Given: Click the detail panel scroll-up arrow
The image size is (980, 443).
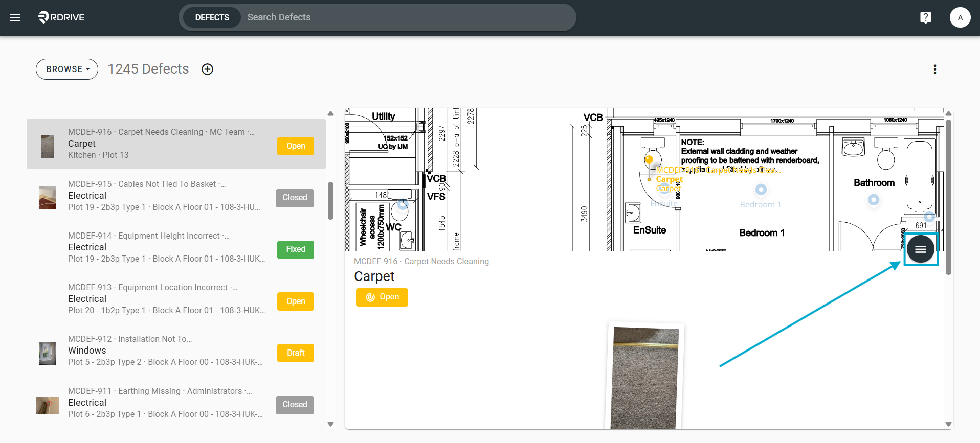Looking at the screenshot, I should pos(949,113).
